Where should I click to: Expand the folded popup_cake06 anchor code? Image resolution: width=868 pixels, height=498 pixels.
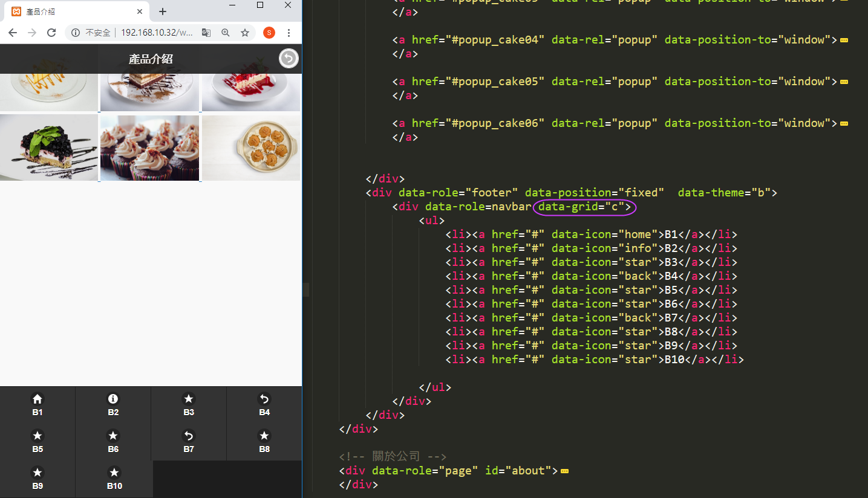[x=844, y=123]
